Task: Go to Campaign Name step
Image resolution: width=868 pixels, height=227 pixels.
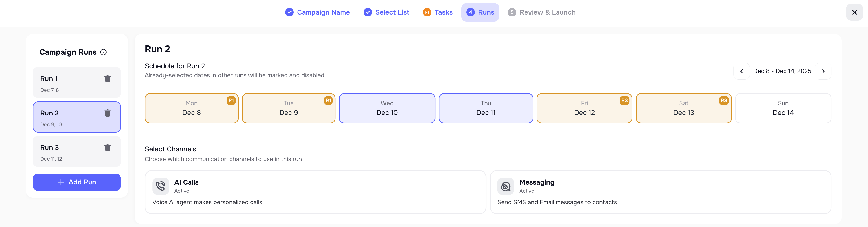Action: click(x=317, y=12)
